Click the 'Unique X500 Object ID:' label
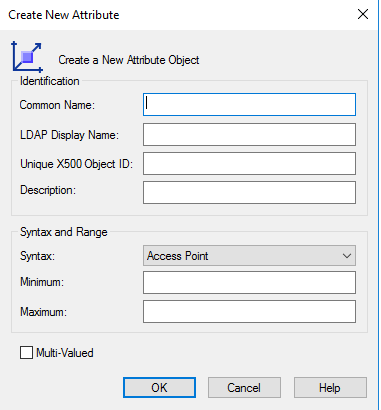This screenshot has height=410, width=381. pos(77,164)
